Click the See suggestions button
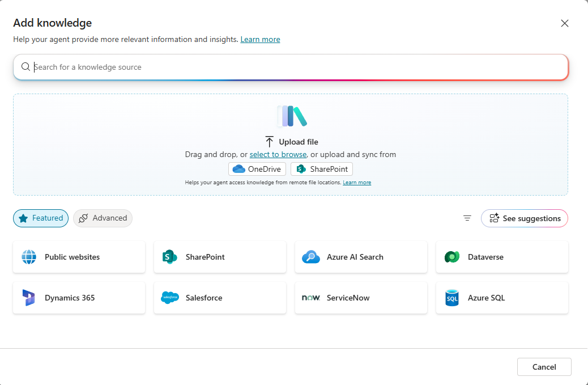Viewport: 588px width, 385px height. point(524,218)
